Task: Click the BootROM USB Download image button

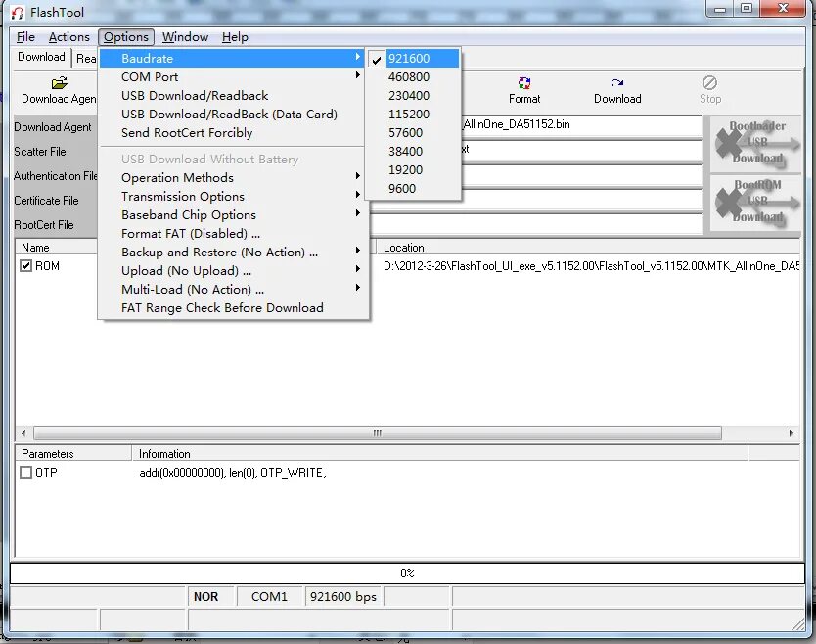Action: pos(757,202)
